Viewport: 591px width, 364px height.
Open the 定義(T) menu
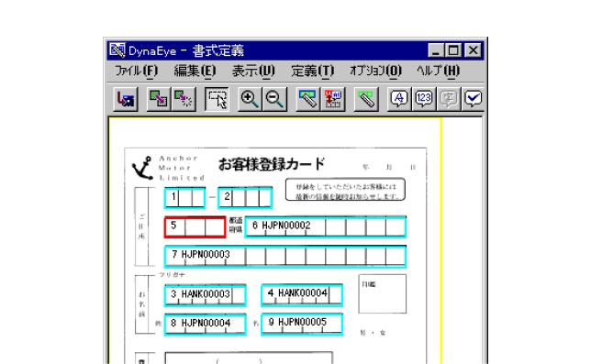(x=312, y=71)
